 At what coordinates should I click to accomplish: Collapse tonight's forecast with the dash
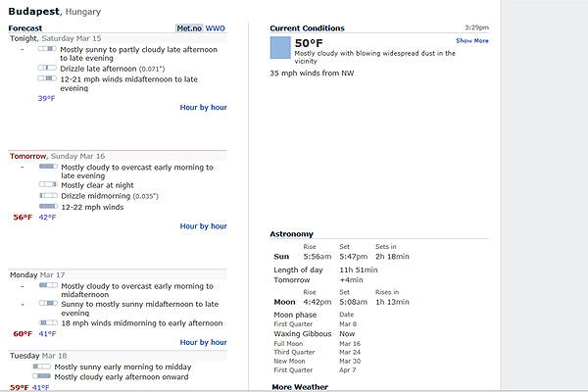click(x=22, y=47)
